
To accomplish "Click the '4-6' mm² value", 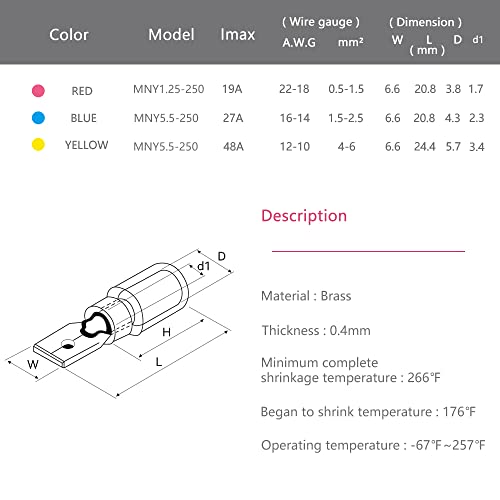I will tap(346, 147).
